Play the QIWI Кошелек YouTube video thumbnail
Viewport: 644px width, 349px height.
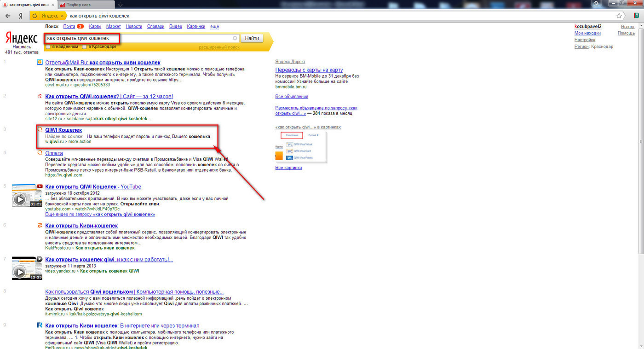click(x=27, y=195)
